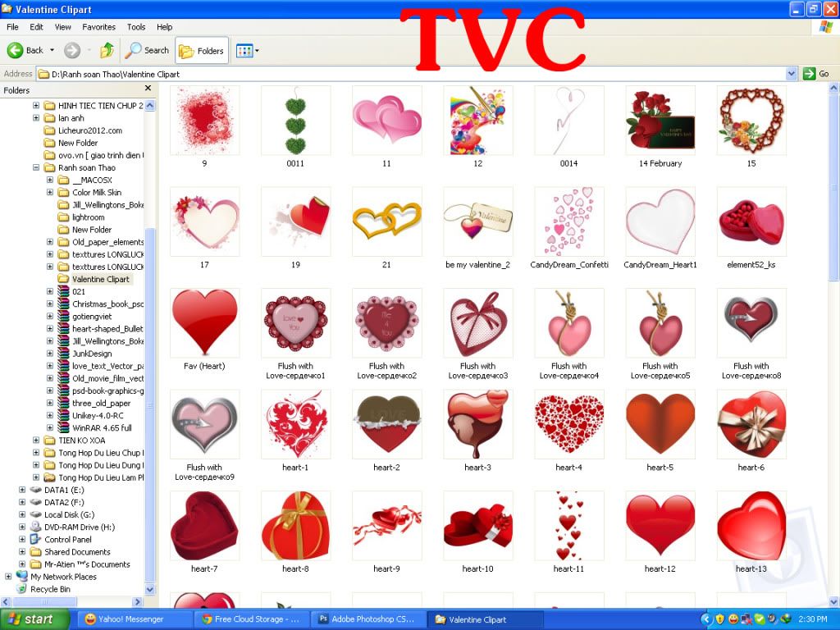
Task: Open the Address bar dropdown
Action: coord(792,74)
